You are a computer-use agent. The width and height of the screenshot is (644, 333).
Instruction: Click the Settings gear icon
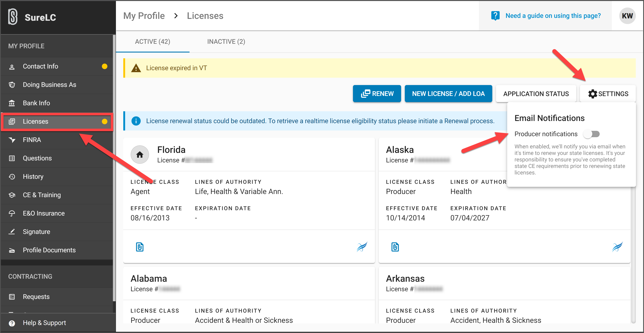[x=592, y=94]
